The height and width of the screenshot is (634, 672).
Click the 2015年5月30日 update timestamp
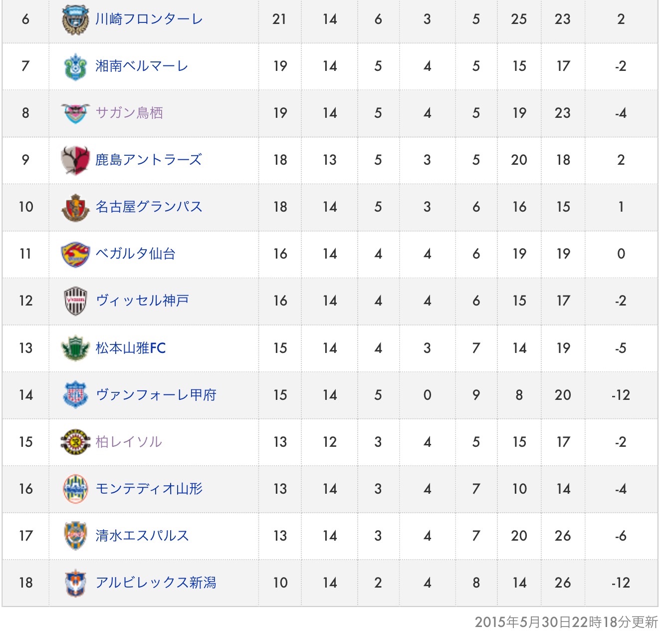(x=566, y=622)
